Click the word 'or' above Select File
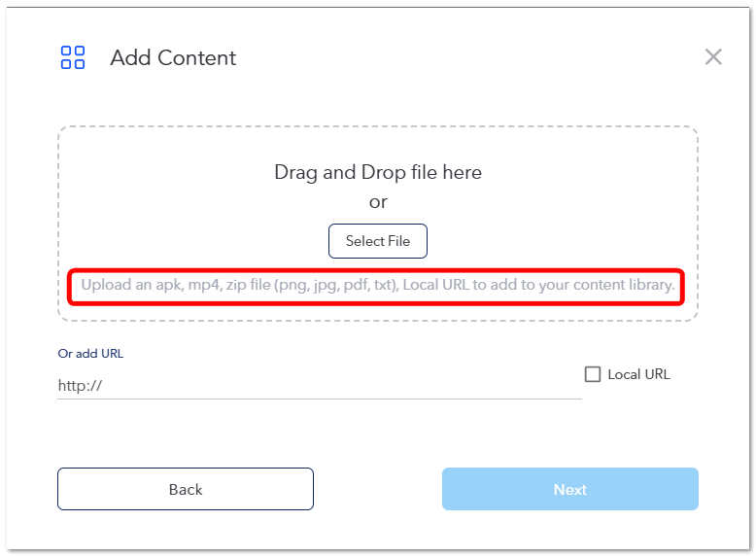756x556 pixels. click(378, 202)
